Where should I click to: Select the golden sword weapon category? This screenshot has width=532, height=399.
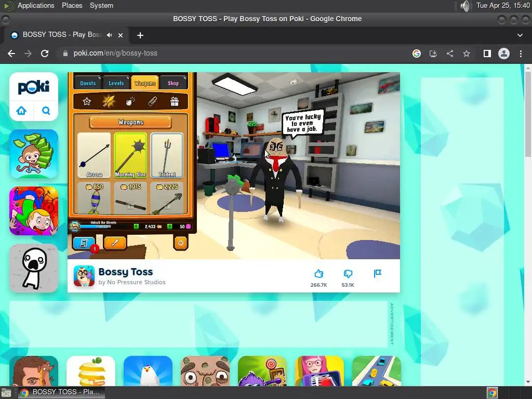point(109,101)
